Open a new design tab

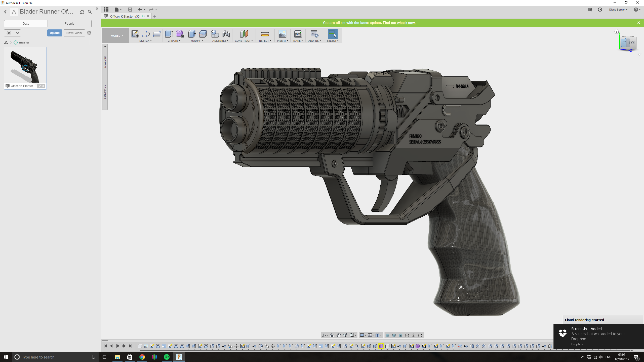tap(155, 16)
